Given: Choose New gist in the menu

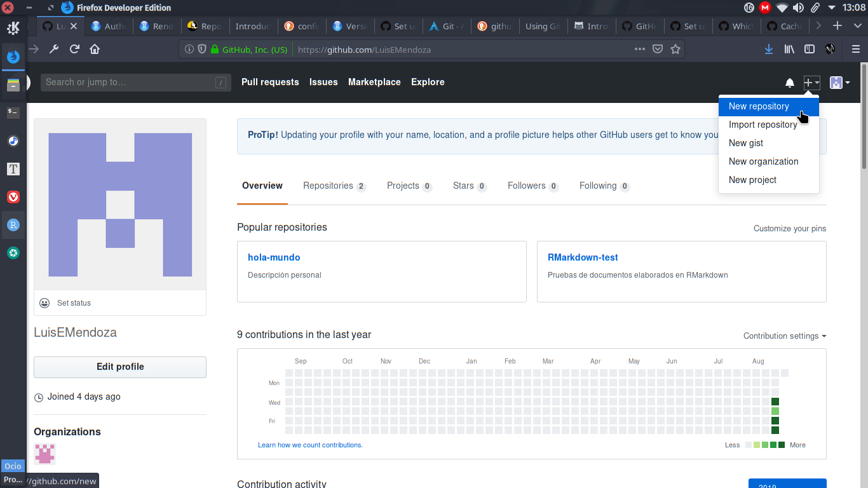Looking at the screenshot, I should (769, 143).
